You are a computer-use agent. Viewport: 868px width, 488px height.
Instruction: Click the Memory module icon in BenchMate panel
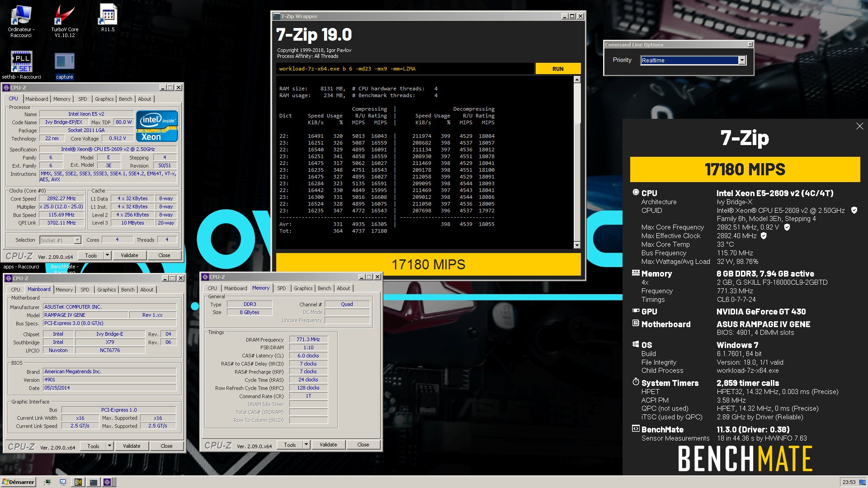636,273
